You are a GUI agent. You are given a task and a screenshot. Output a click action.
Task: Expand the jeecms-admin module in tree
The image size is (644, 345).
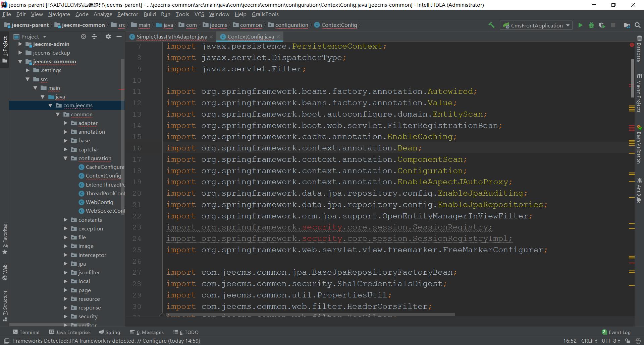pos(20,44)
